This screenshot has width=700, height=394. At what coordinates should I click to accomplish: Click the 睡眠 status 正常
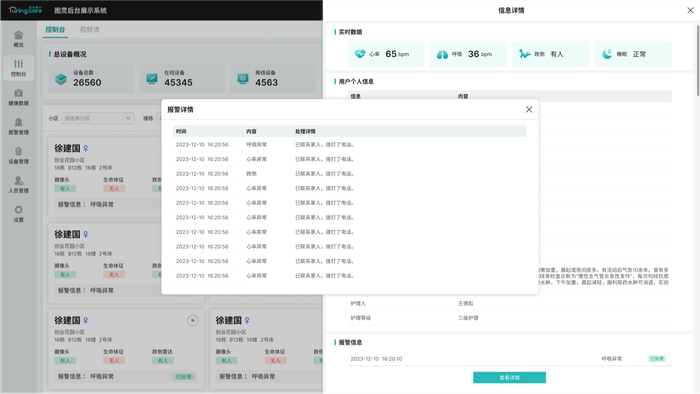click(x=639, y=54)
